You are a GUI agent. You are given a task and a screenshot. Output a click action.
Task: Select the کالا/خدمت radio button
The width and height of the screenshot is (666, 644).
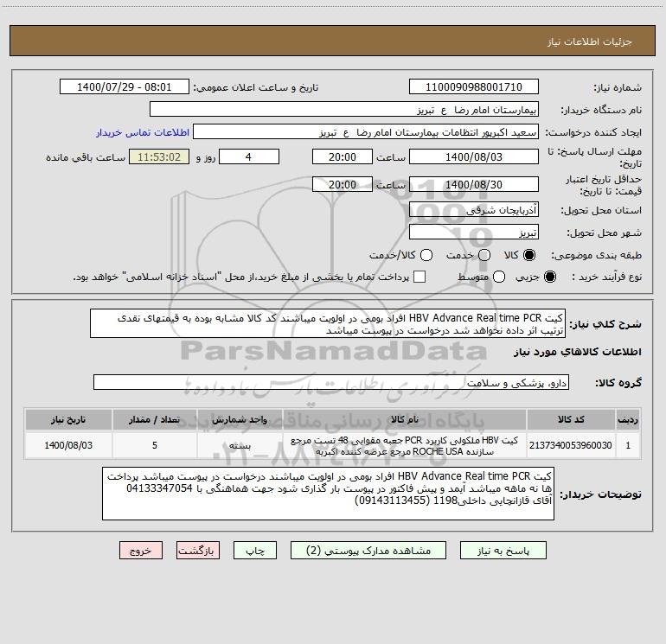(x=426, y=255)
